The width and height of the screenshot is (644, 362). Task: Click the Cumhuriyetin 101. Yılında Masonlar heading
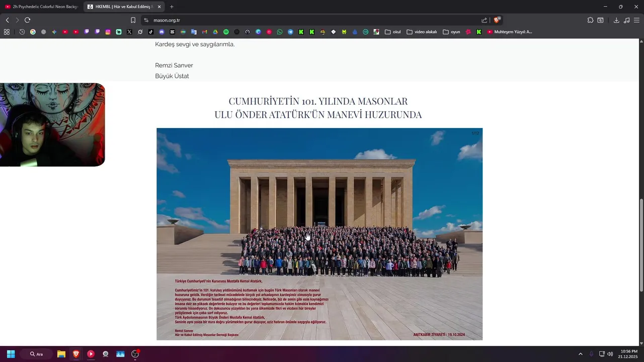click(x=318, y=108)
